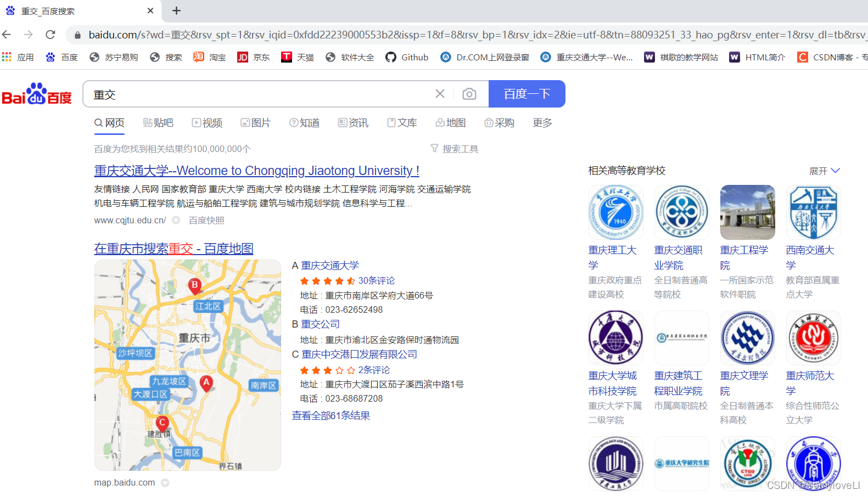
Task: Switch to the 采购 tab
Action: click(x=499, y=123)
